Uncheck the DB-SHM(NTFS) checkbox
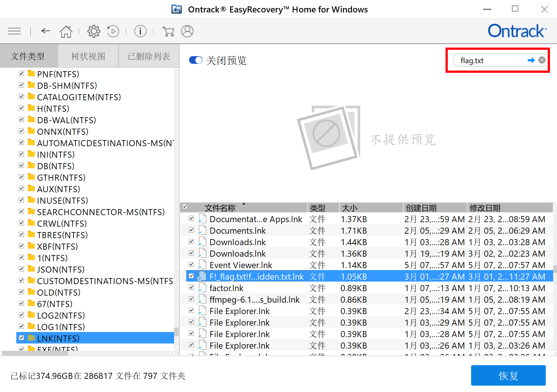This screenshot has width=557, height=392. (21, 85)
